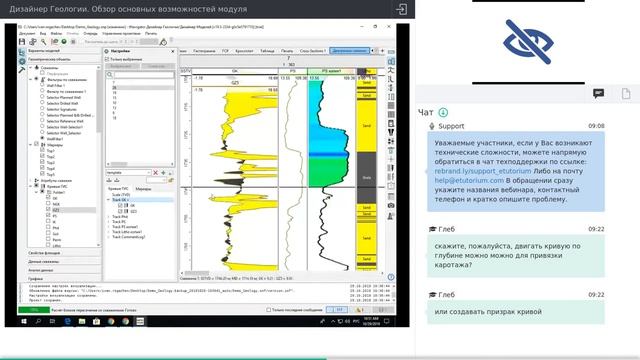This screenshot has width=640, height=360.
Task: Open the documents page icon beside chat
Action: [x=626, y=93]
